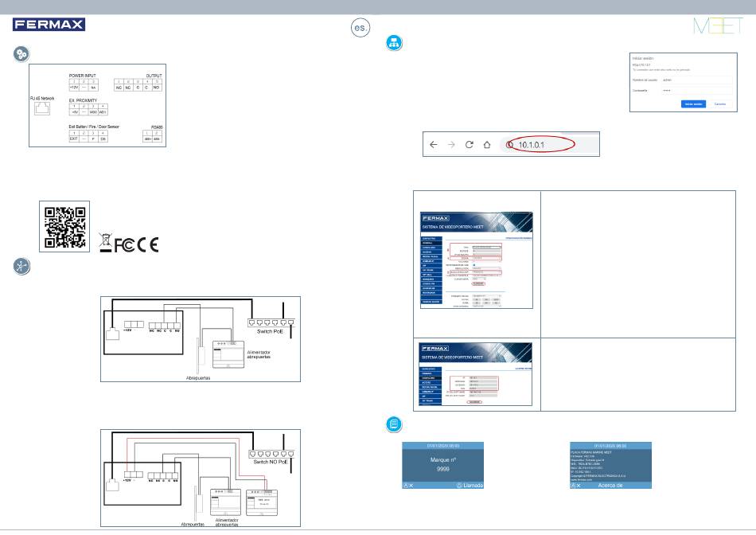
Task: Click the Switch NO PoE label
Action: (x=271, y=462)
